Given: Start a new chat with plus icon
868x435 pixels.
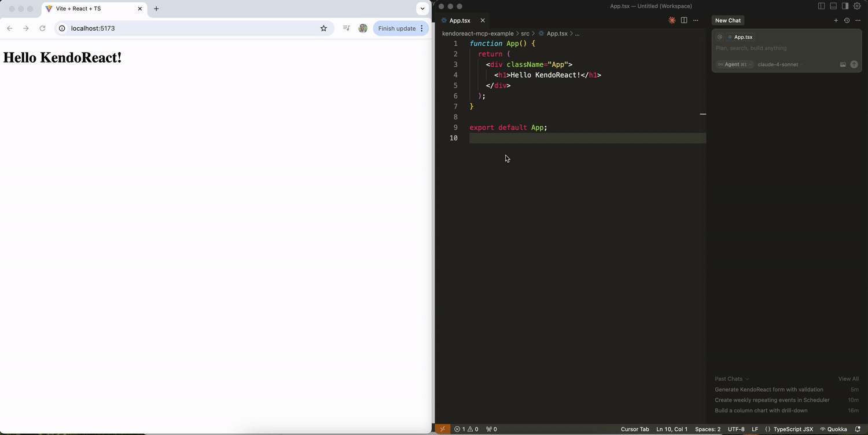Looking at the screenshot, I should tap(836, 20).
